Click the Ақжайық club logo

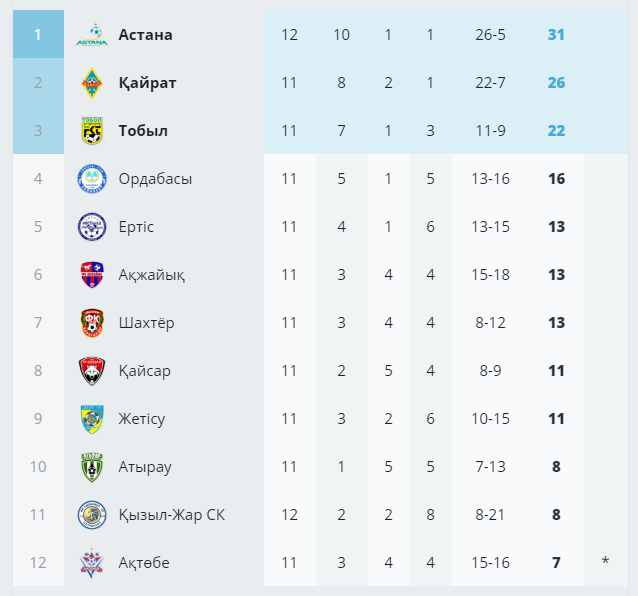[x=92, y=275]
